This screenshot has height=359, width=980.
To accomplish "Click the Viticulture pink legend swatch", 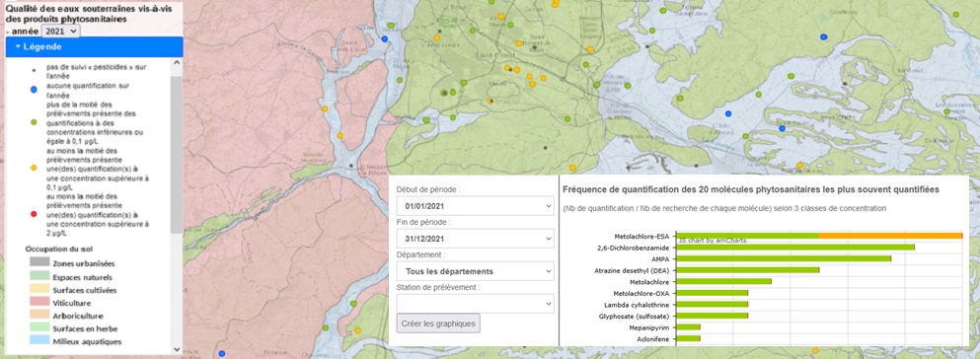I will click(39, 302).
